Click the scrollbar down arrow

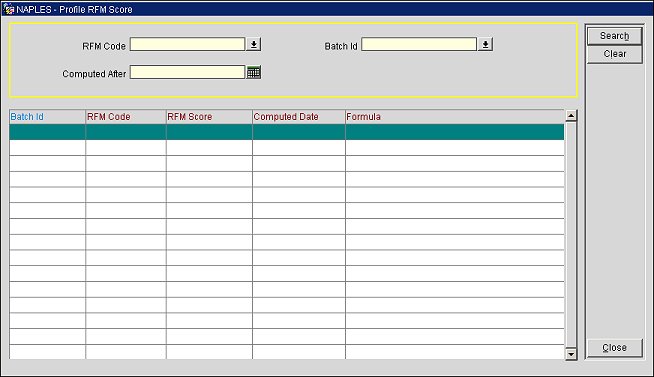tap(571, 354)
